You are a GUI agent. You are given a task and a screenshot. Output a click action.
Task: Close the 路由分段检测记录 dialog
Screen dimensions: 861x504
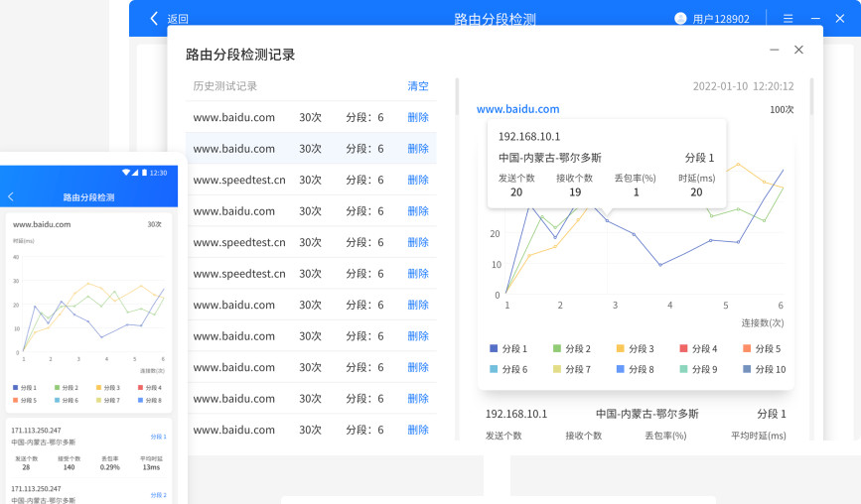pos(799,50)
